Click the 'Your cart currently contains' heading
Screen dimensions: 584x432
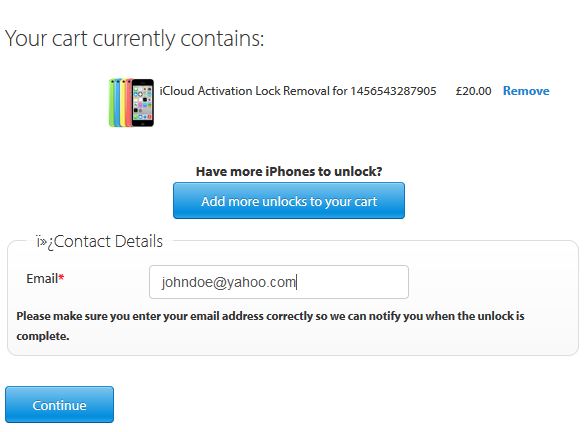(x=134, y=38)
